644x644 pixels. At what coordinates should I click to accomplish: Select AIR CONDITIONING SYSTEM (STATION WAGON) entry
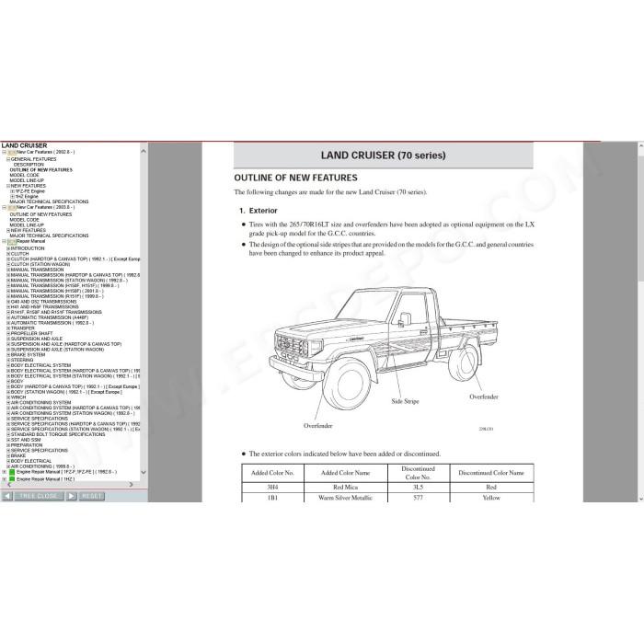click(73, 414)
